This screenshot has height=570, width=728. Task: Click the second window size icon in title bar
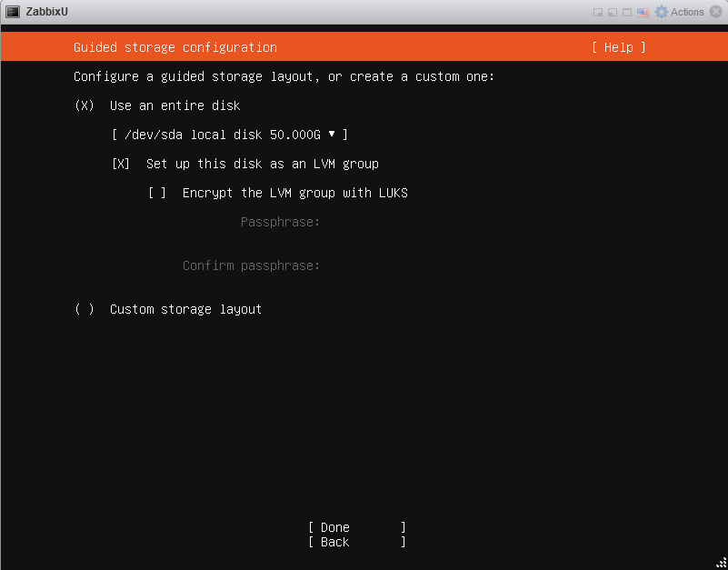click(x=613, y=12)
